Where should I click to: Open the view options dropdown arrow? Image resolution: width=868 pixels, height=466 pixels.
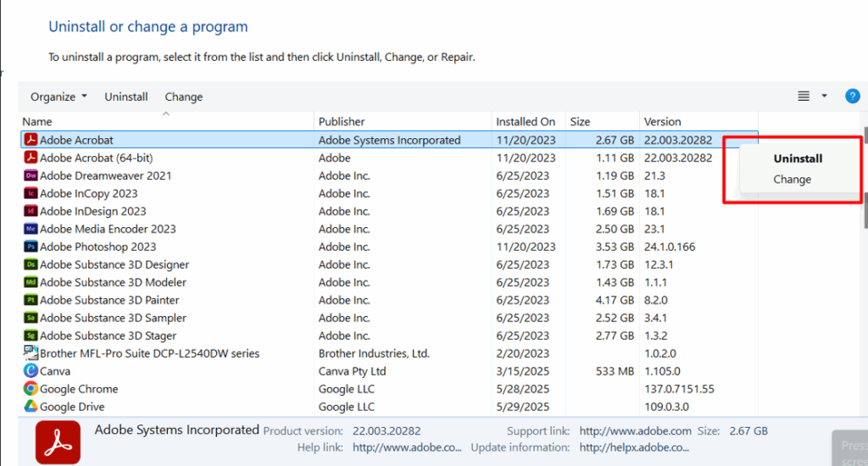(x=824, y=97)
